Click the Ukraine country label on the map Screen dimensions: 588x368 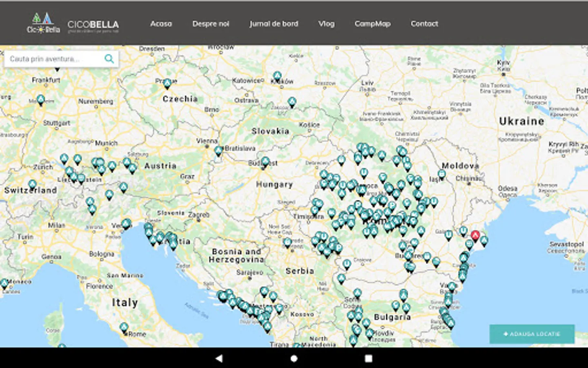(x=522, y=121)
